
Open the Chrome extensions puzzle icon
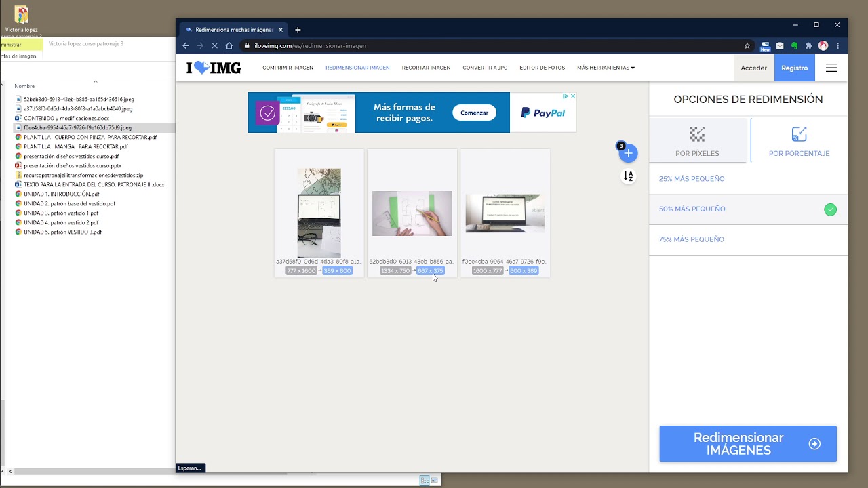pyautogui.click(x=808, y=46)
